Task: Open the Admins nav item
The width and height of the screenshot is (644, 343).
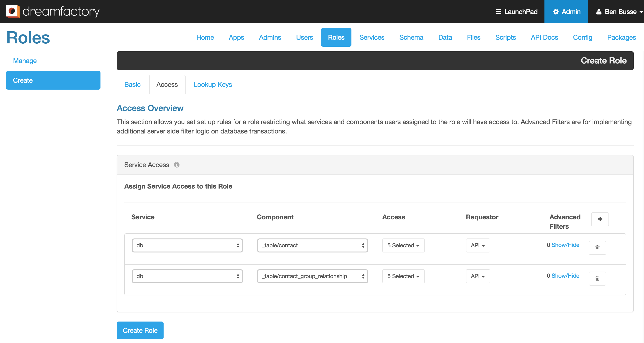Action: 270,37
